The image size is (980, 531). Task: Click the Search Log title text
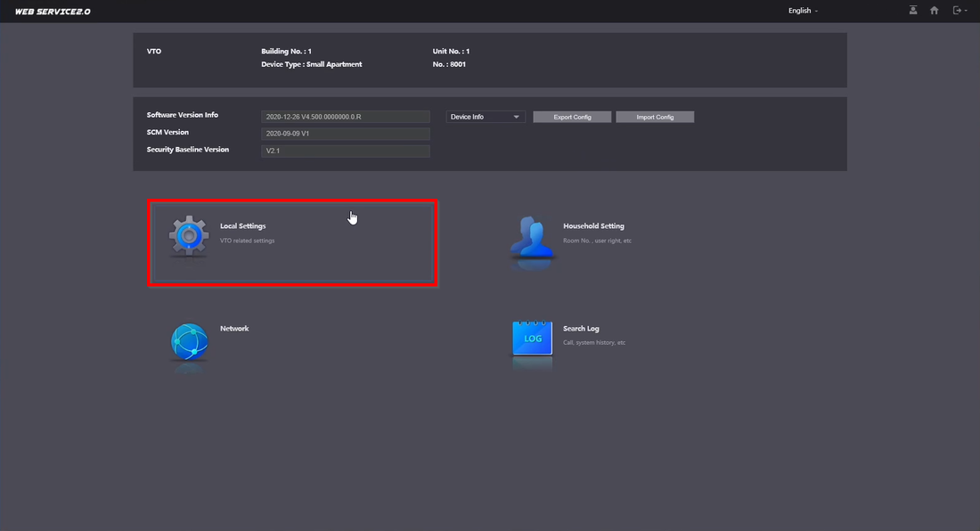pyautogui.click(x=581, y=329)
